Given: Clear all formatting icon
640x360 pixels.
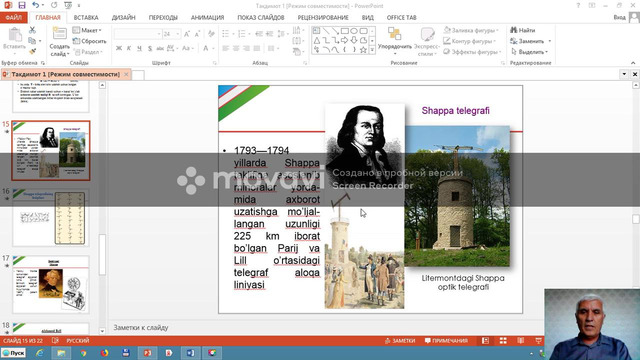Looking at the screenshot, I should (211, 34).
